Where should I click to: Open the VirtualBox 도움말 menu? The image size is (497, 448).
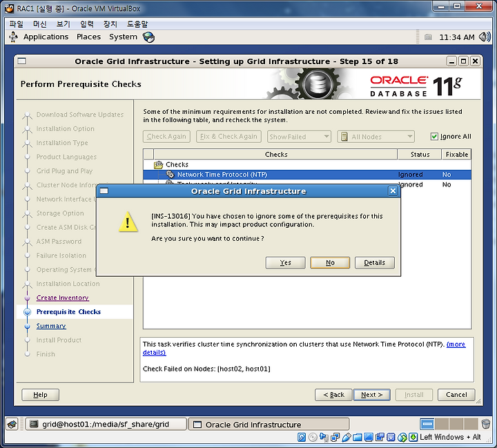point(137,23)
